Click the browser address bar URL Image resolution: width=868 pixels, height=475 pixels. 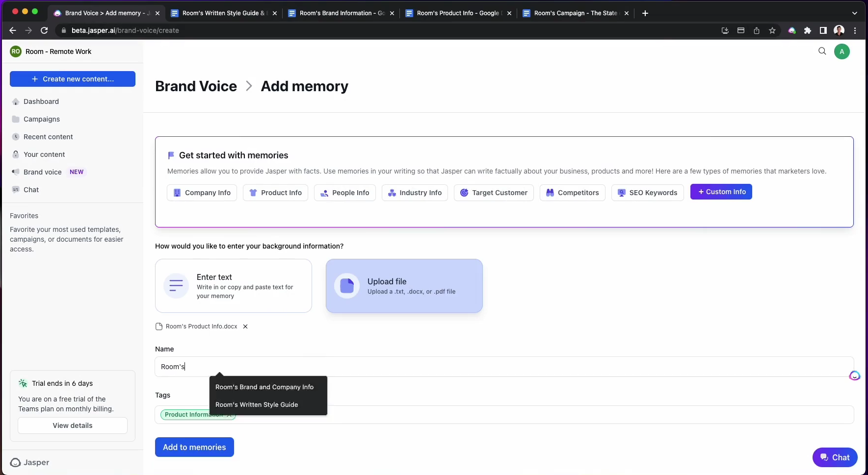[125, 30]
